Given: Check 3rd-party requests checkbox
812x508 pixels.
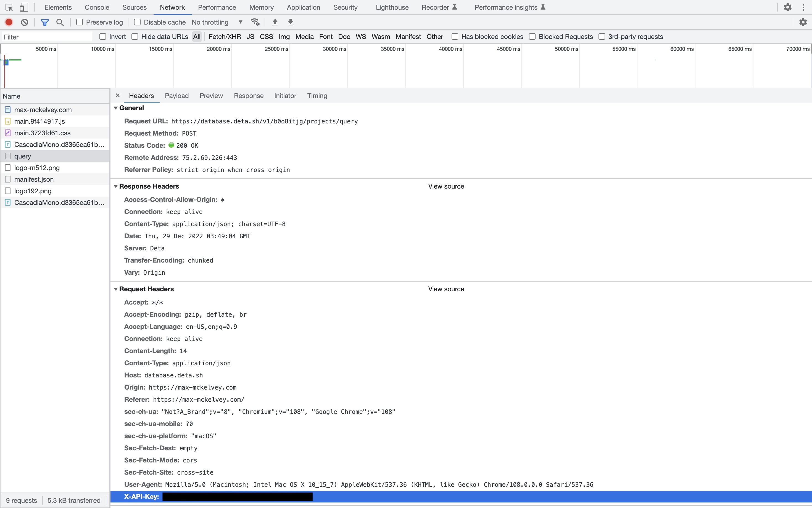Looking at the screenshot, I should (x=602, y=37).
